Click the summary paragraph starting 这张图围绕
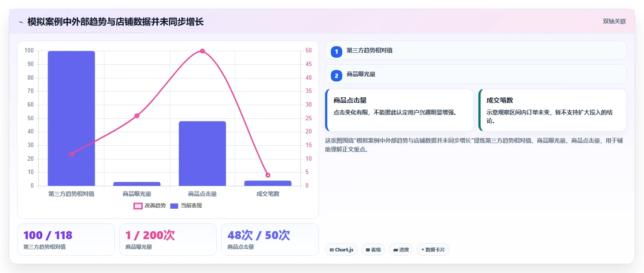The width and height of the screenshot is (644, 273). click(x=474, y=145)
